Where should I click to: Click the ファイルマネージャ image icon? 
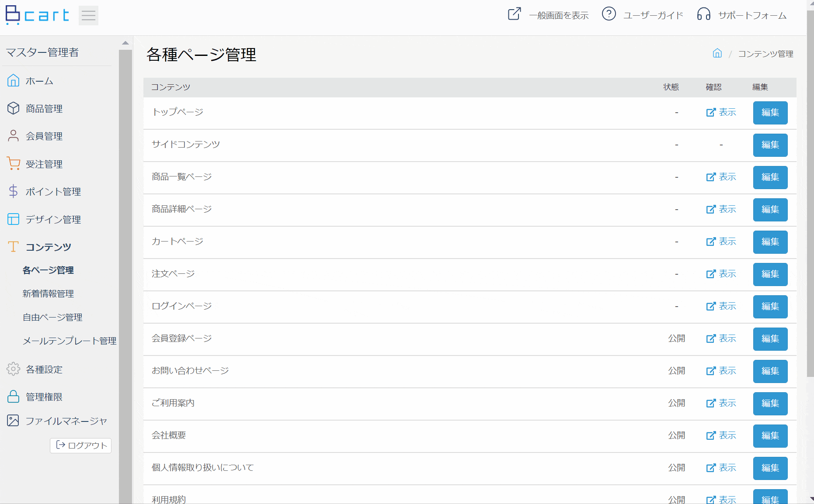point(14,421)
